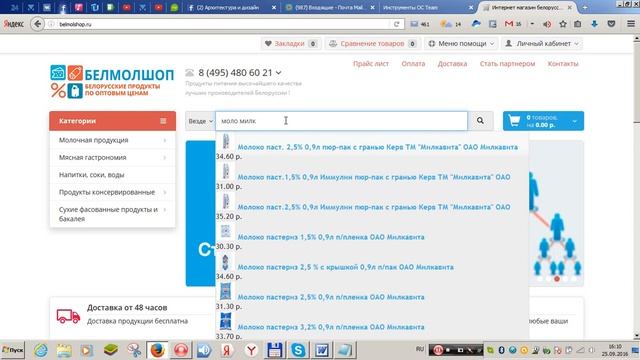Open the downloads arrow icon
Screen dimensions: 640x360
pyautogui.click(x=594, y=24)
